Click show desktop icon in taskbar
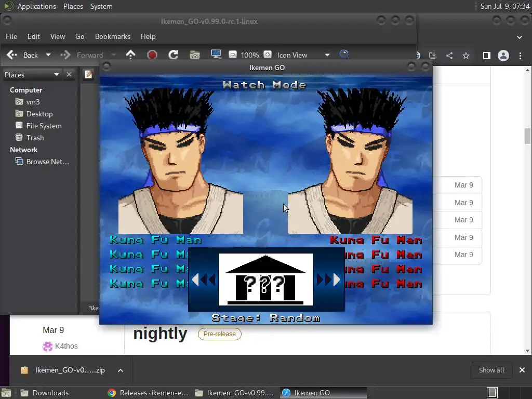The image size is (532, 399). point(6,393)
